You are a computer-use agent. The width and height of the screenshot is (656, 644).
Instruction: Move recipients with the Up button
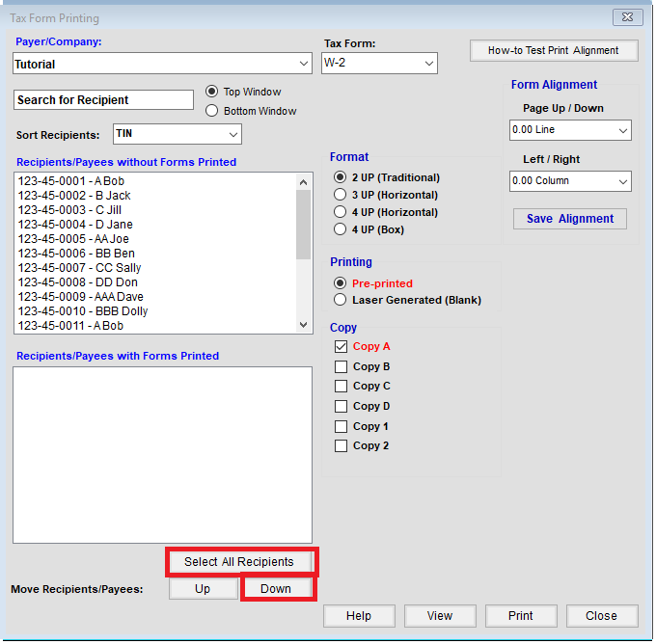pyautogui.click(x=204, y=589)
